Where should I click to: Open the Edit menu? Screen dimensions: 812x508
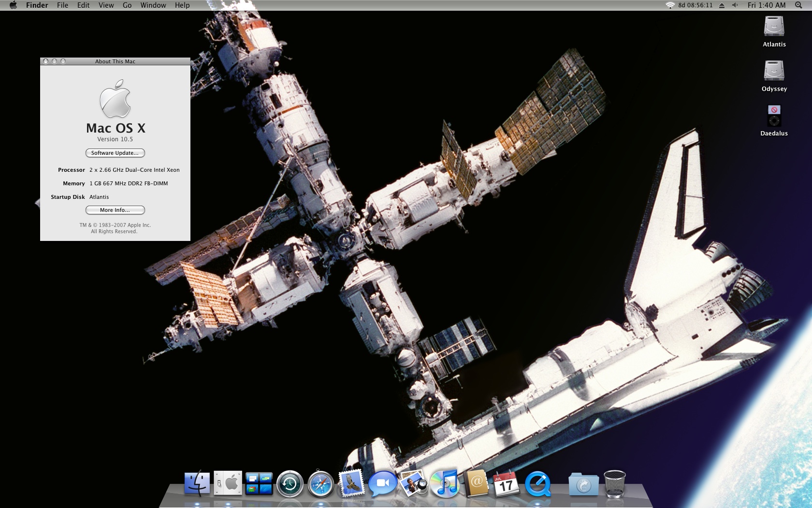tap(83, 5)
